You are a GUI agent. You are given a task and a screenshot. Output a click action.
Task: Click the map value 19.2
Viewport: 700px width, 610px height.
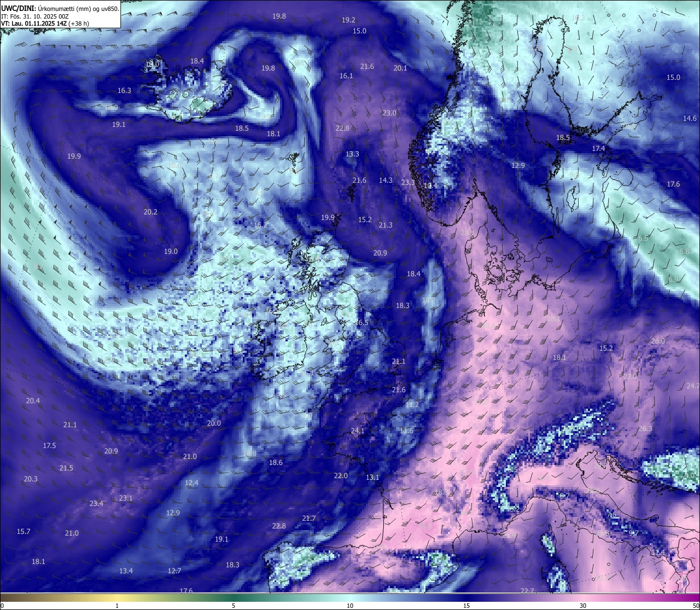[x=348, y=20]
